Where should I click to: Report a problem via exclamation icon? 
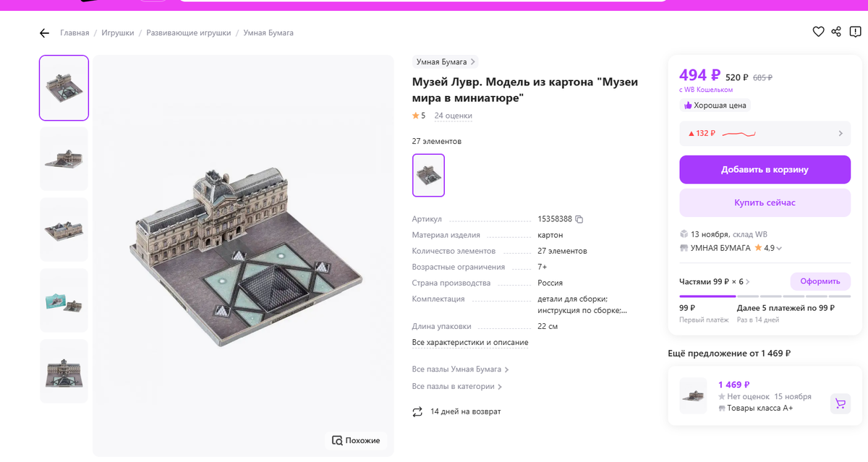[856, 32]
